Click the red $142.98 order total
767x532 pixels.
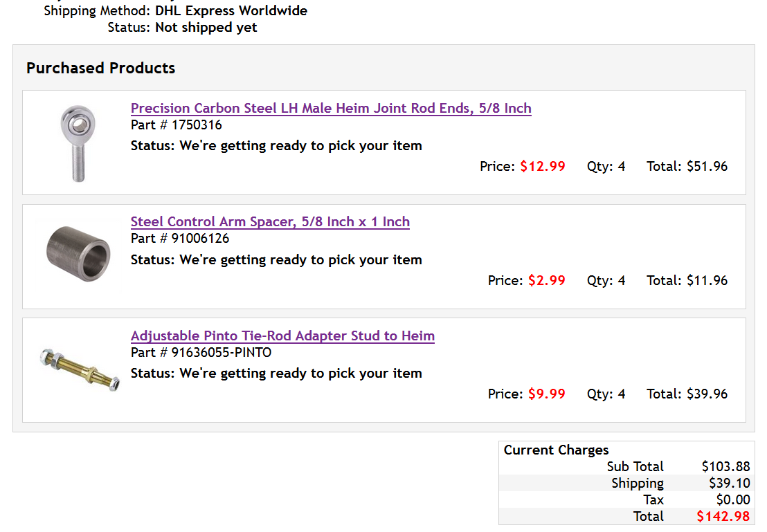[x=723, y=516]
